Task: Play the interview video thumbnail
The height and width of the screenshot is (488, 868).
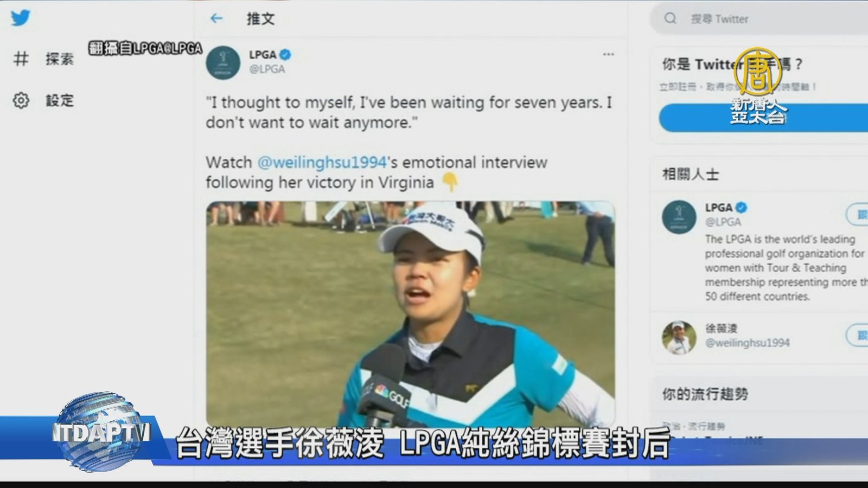Action: point(410,313)
